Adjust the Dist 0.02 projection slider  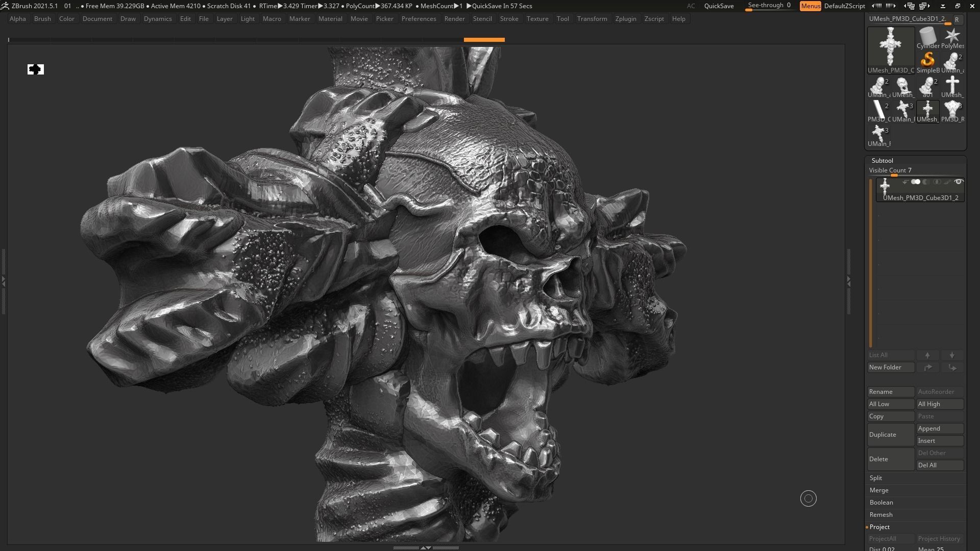pos(891,549)
